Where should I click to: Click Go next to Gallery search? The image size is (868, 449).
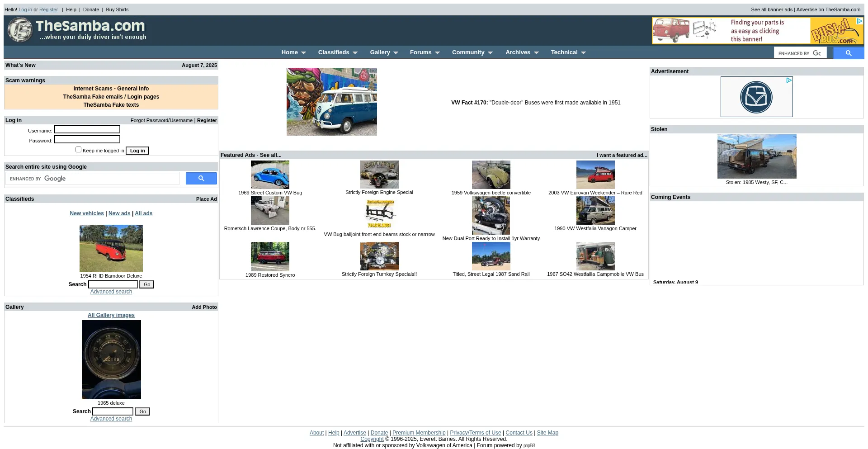[x=142, y=411]
